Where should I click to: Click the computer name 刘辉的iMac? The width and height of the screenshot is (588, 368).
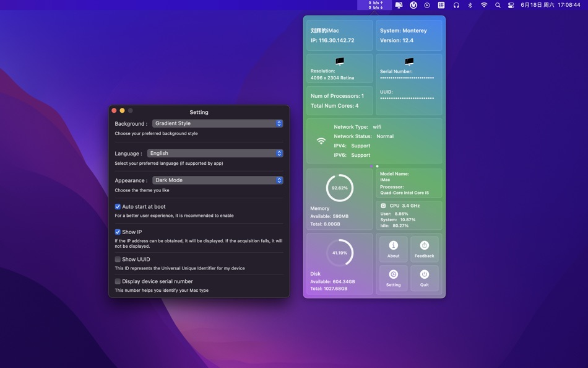tap(325, 31)
